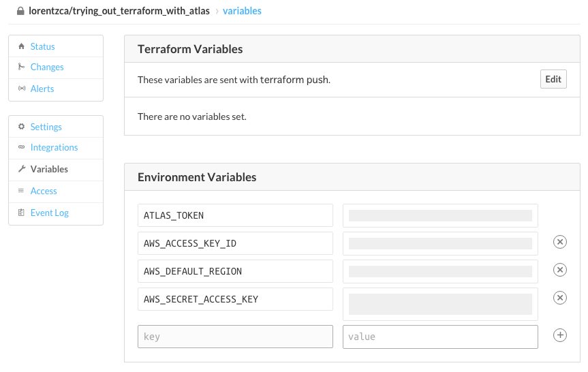The height and width of the screenshot is (372, 588).
Task: Remove the AWS_ACCESS_KEY_ID variable
Action: [x=559, y=243]
